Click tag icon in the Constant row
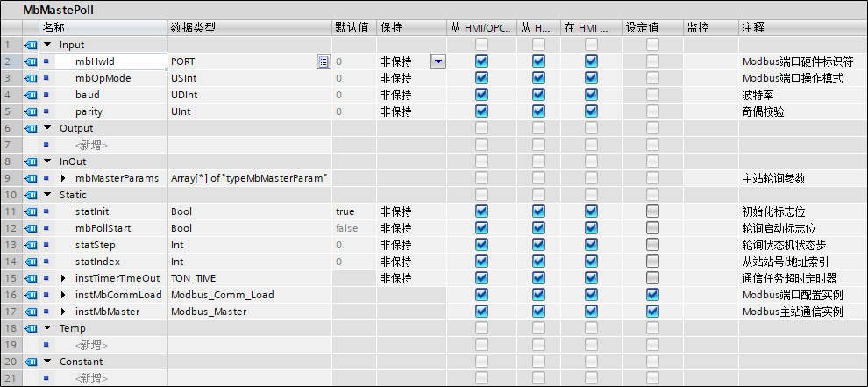The image size is (868, 387). [31, 361]
